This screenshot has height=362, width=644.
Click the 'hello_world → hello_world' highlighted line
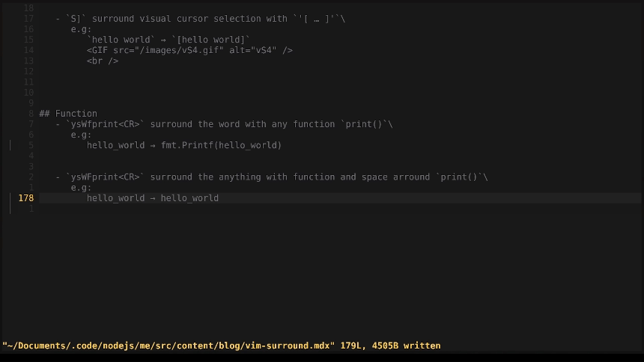(x=153, y=198)
